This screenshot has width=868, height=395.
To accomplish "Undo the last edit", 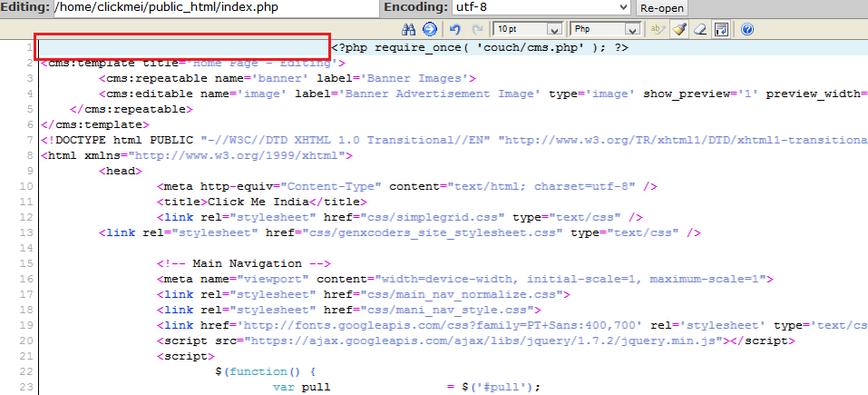I will [x=455, y=29].
